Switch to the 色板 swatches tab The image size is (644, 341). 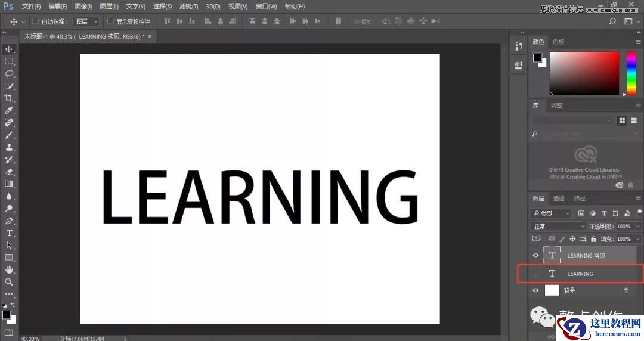(x=558, y=42)
